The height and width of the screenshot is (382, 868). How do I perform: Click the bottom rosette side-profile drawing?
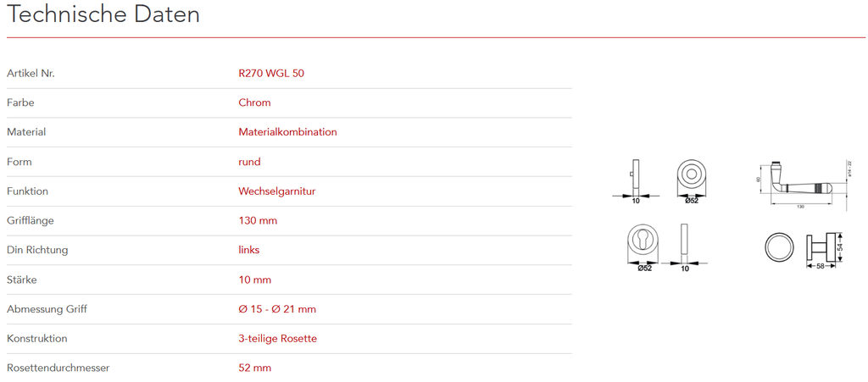tap(685, 241)
